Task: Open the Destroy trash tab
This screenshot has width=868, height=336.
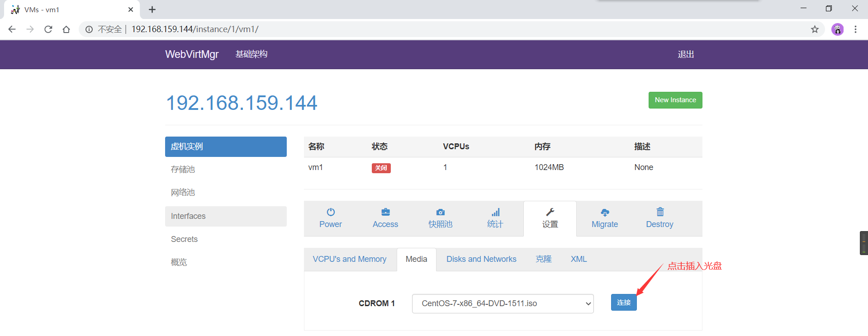Action: click(x=660, y=218)
